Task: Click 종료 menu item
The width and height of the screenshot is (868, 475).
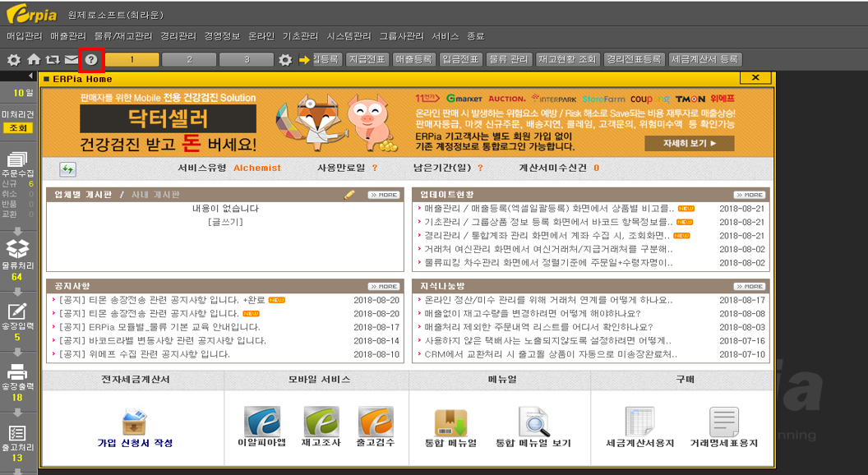Action: point(476,36)
